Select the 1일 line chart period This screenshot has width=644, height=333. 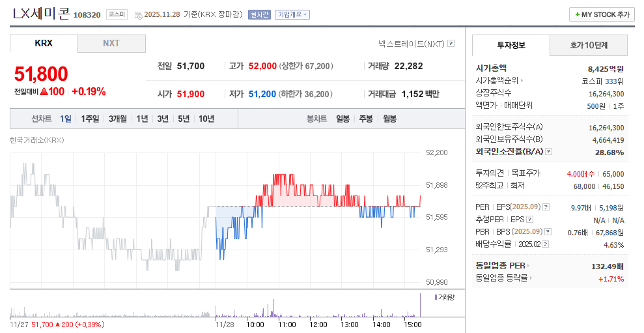tap(66, 119)
